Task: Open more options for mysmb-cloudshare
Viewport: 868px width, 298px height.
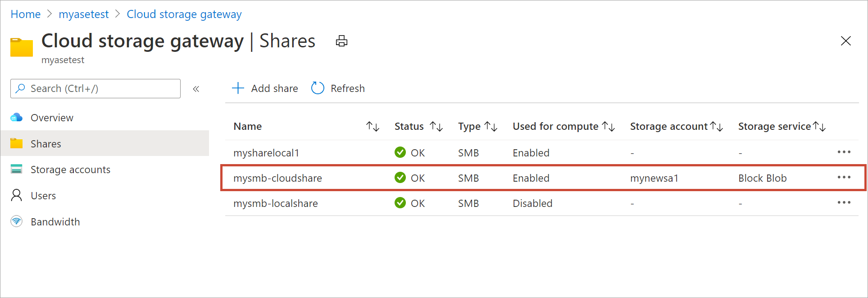Action: (844, 178)
